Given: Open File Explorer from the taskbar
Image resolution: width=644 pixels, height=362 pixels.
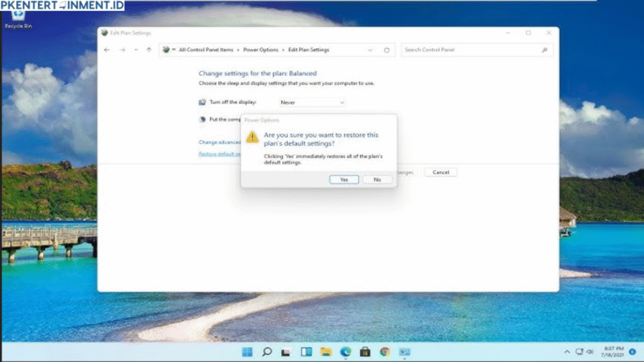Looking at the screenshot, I should pyautogui.click(x=326, y=352).
